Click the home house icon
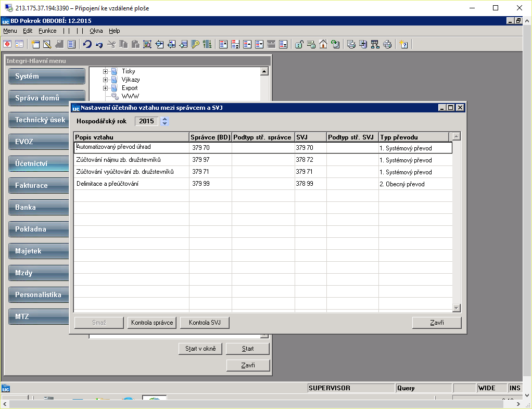This screenshot has height=409, width=532. [x=323, y=44]
